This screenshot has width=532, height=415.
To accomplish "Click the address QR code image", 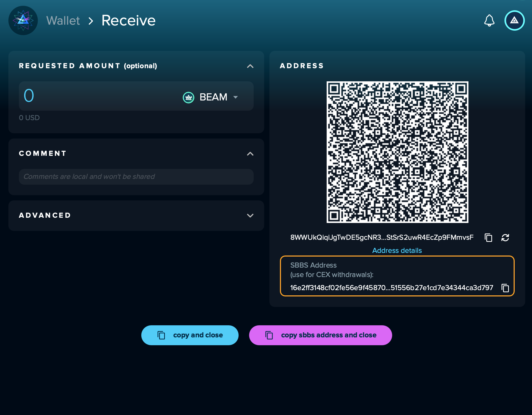I will (x=397, y=152).
